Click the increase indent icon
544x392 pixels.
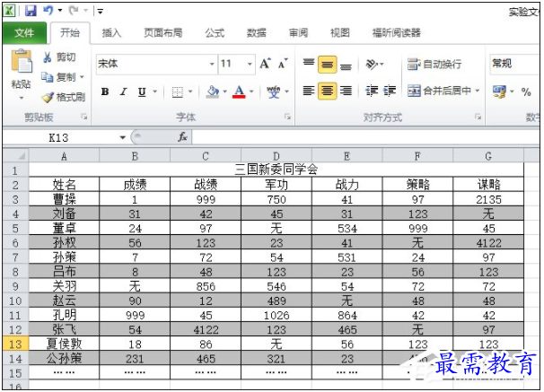coord(390,91)
